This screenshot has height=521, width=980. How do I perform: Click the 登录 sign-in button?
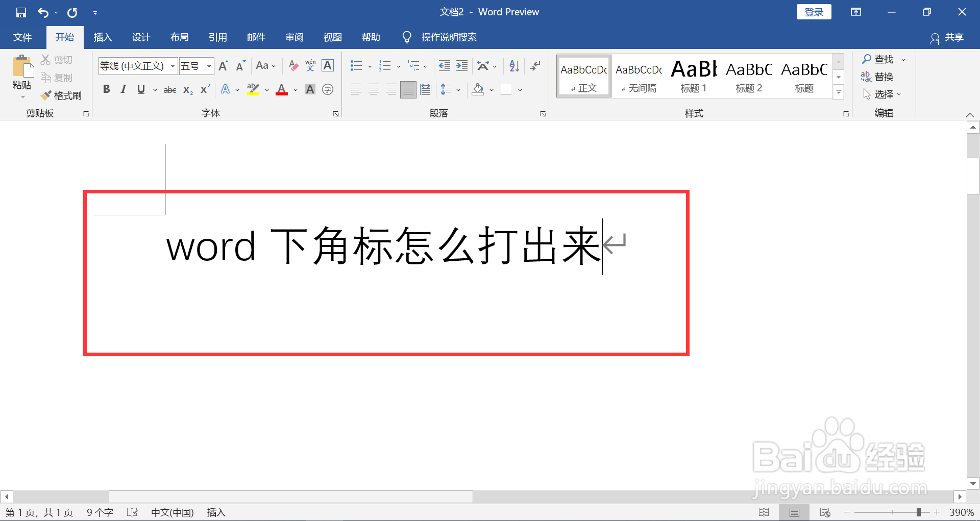tap(814, 12)
